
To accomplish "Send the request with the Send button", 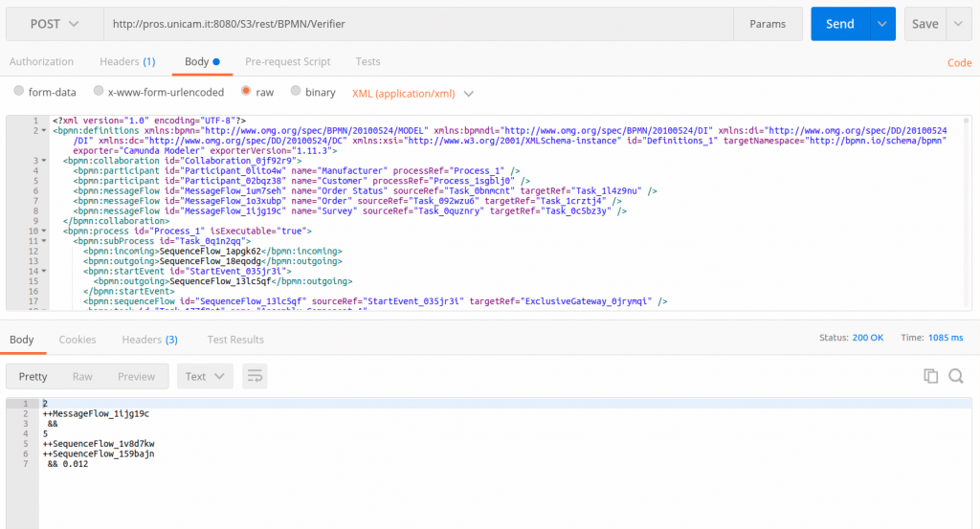I will point(840,24).
